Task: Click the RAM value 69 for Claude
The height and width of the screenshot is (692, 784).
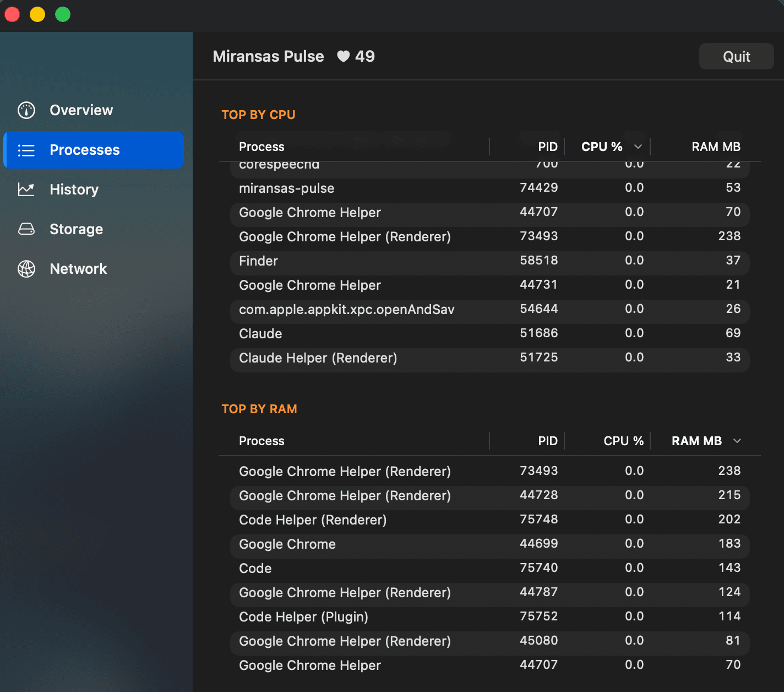Action: point(733,333)
